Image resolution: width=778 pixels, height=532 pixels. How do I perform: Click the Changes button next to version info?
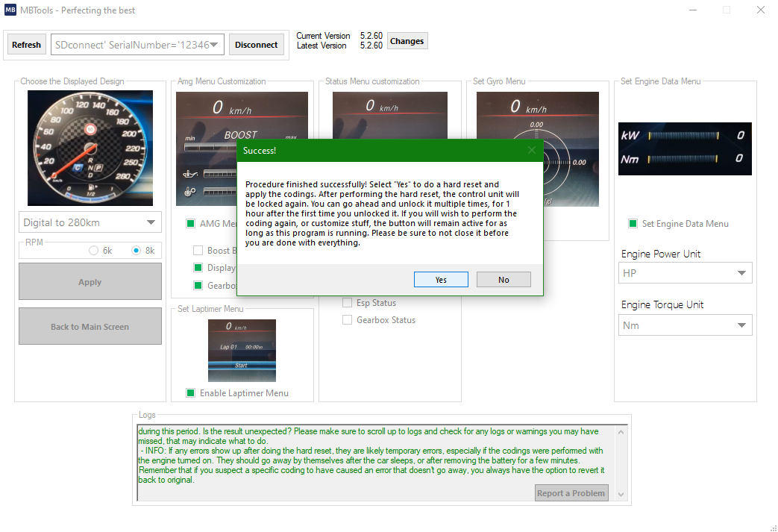coord(407,40)
